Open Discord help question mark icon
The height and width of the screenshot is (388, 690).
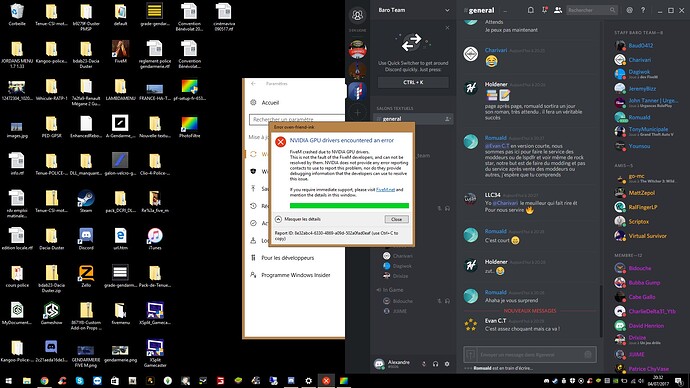[x=643, y=10]
